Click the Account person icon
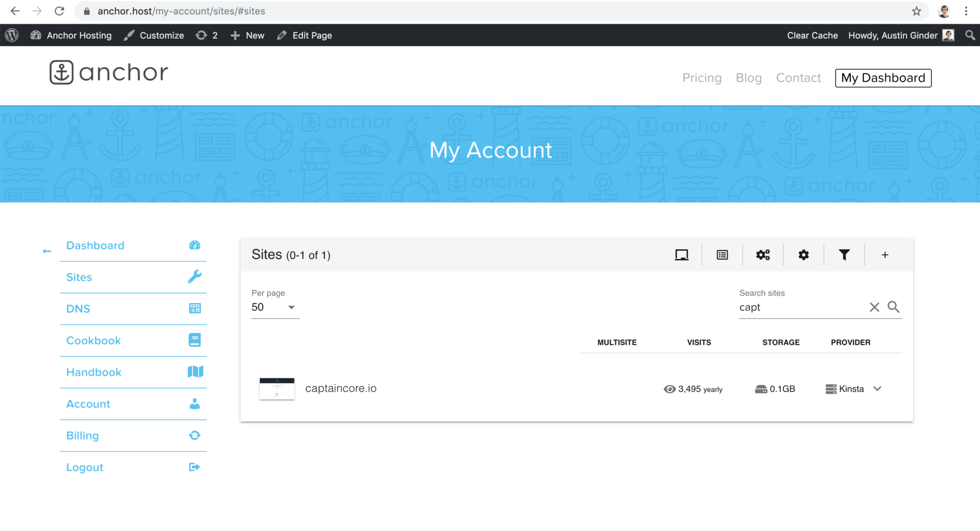 195,403
